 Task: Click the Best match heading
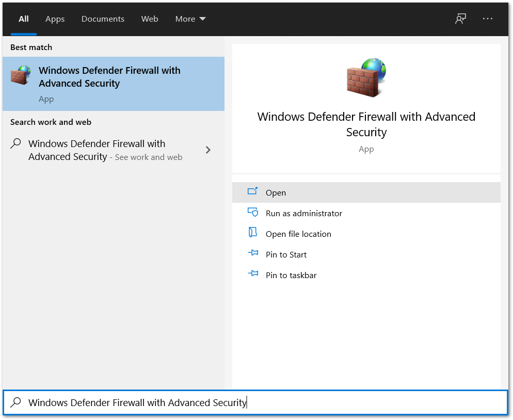31,47
